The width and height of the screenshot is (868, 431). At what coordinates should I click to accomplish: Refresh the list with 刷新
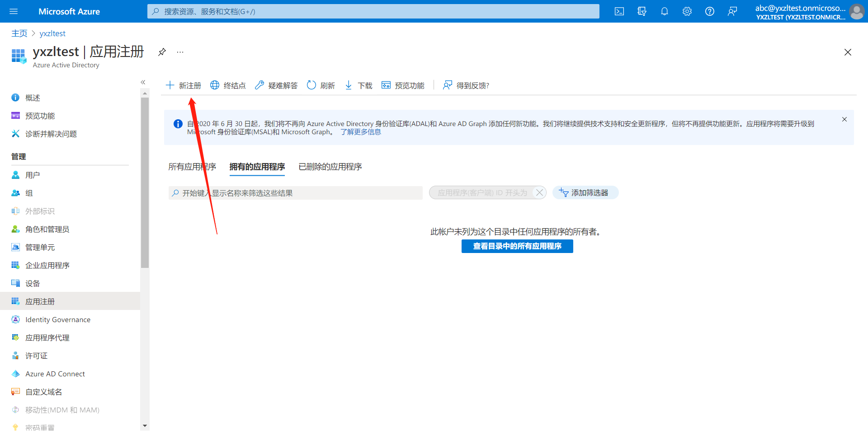point(321,85)
